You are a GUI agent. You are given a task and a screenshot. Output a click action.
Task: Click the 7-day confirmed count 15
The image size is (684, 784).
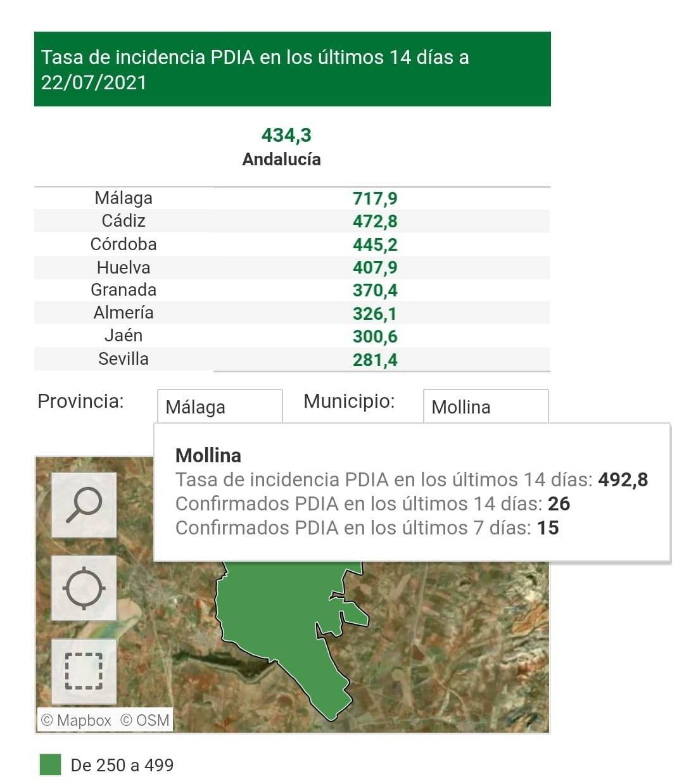[548, 528]
